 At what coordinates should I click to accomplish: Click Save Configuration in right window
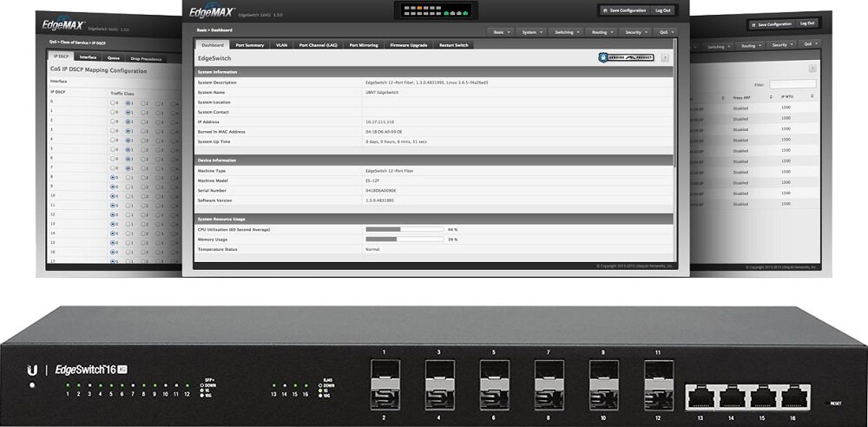(x=774, y=24)
